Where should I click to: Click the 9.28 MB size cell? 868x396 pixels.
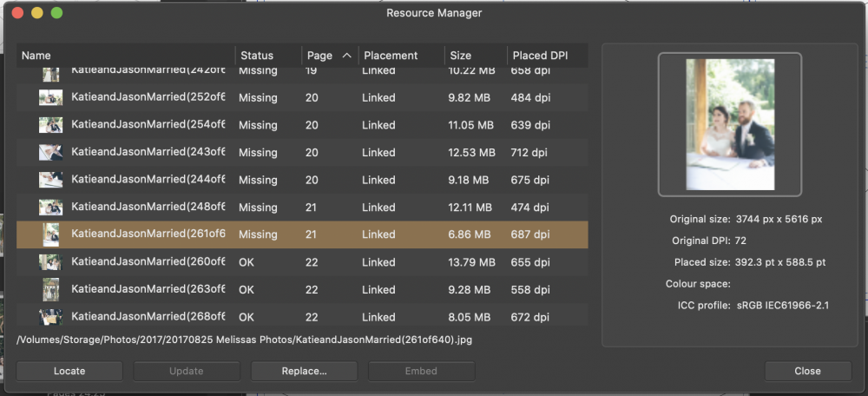pos(469,290)
